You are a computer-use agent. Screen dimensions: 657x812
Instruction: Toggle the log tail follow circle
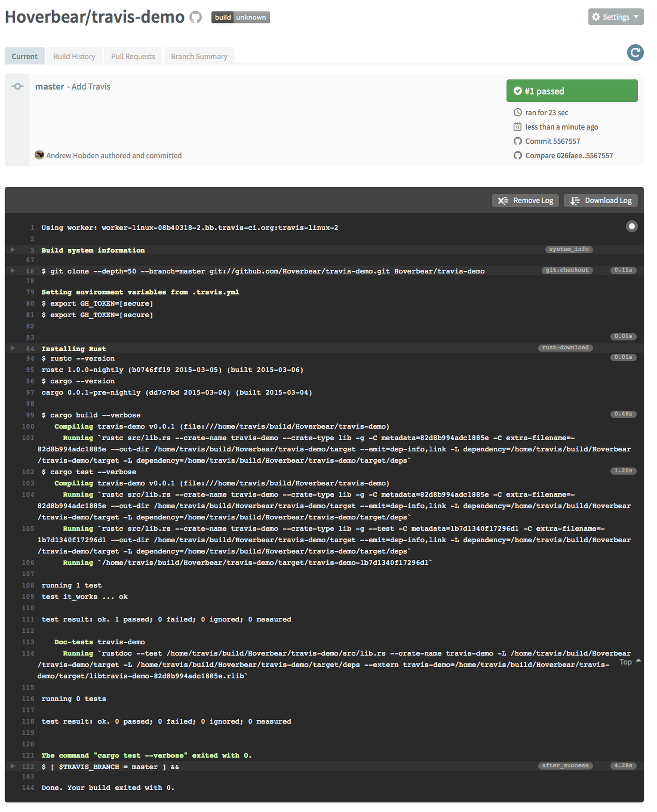(x=631, y=226)
